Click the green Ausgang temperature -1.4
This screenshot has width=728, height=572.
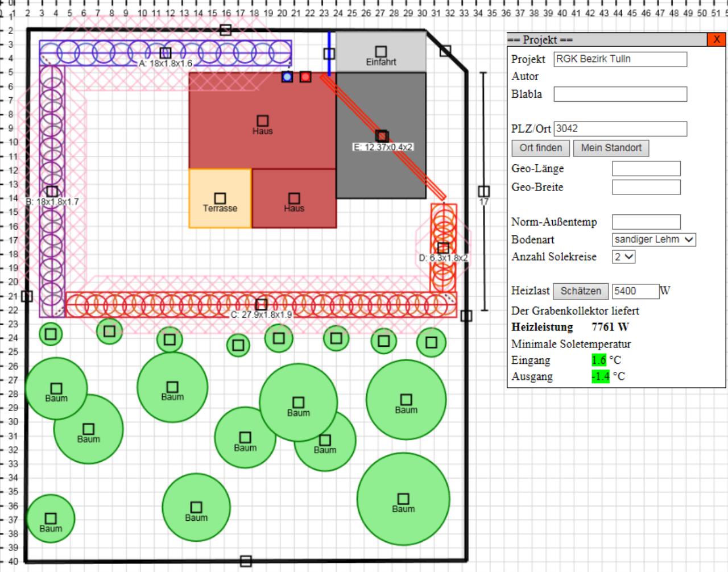coord(600,376)
